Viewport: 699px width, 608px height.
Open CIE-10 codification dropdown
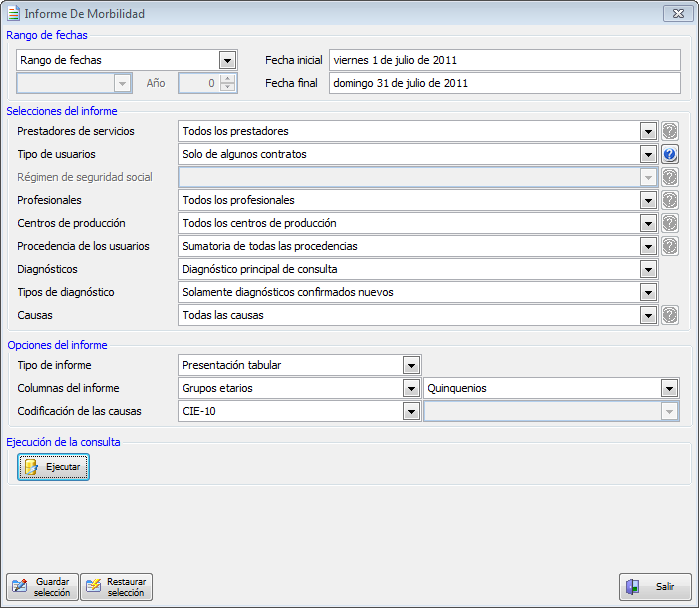coord(411,411)
